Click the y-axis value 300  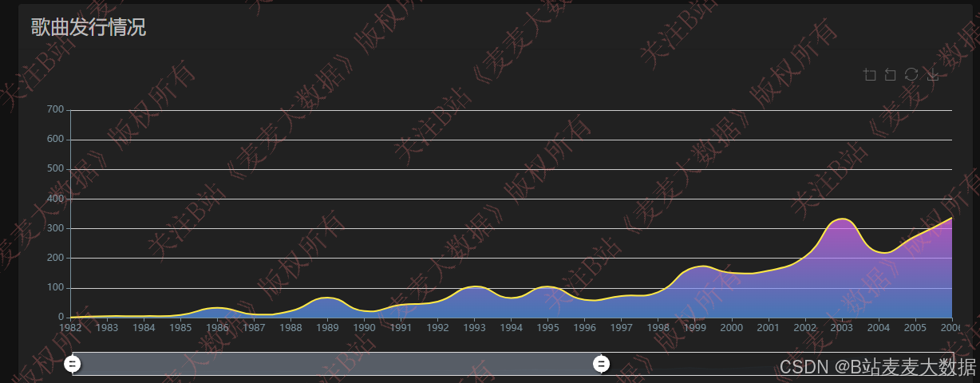coord(55,228)
